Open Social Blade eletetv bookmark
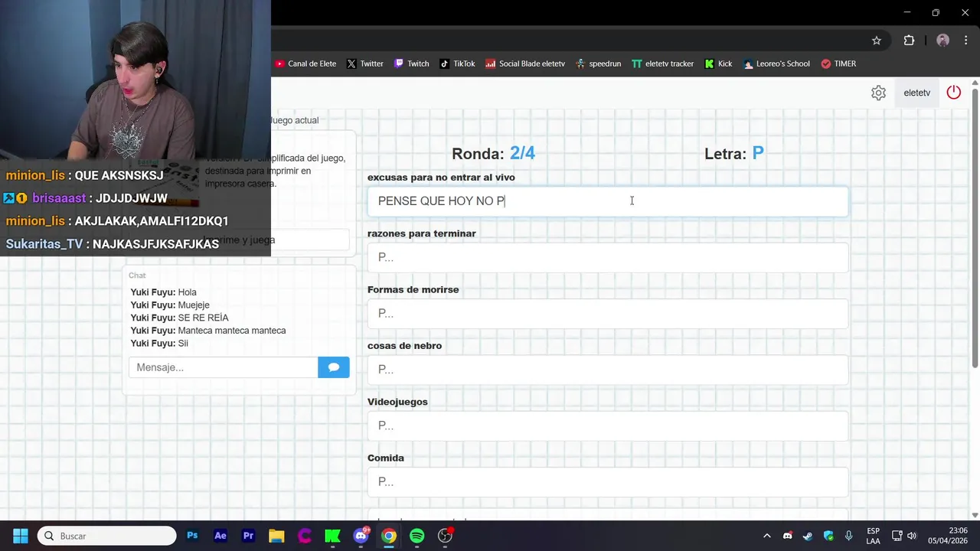 coord(525,64)
